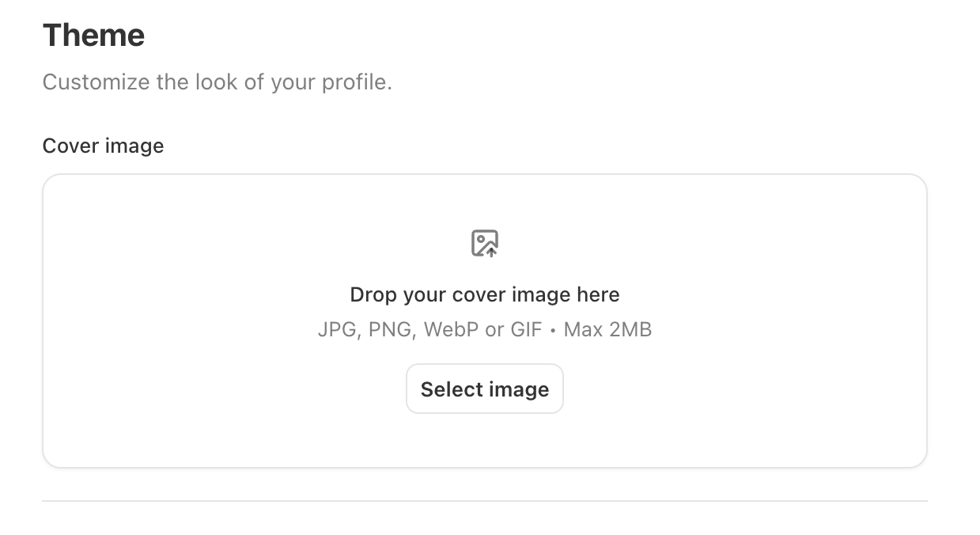Click the "Drop your cover image here" text
This screenshot has height=535, width=980.
coord(485,294)
